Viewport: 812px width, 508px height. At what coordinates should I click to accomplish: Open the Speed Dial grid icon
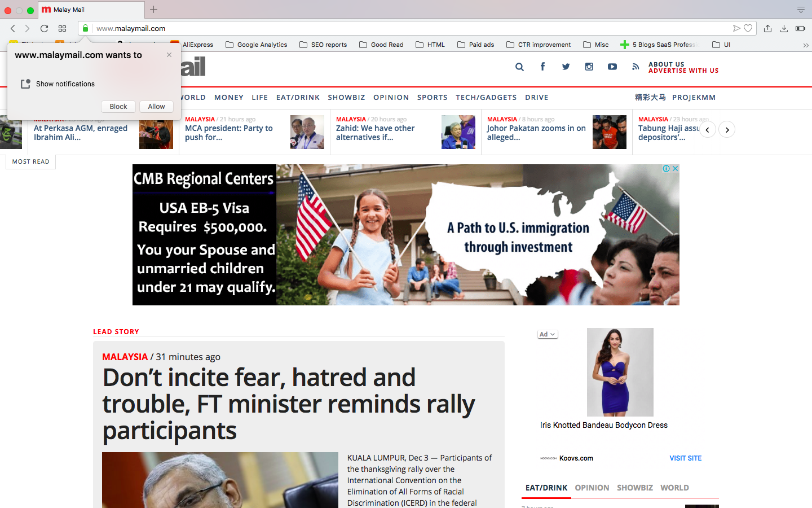click(x=62, y=28)
